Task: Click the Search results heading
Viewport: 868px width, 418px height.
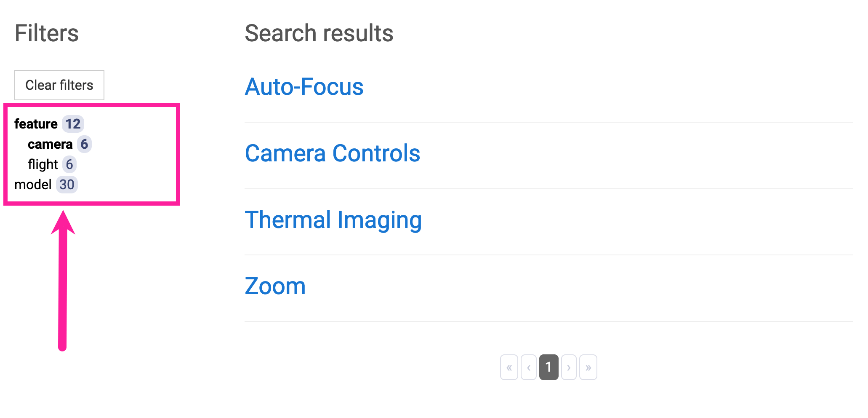Action: coord(319,33)
